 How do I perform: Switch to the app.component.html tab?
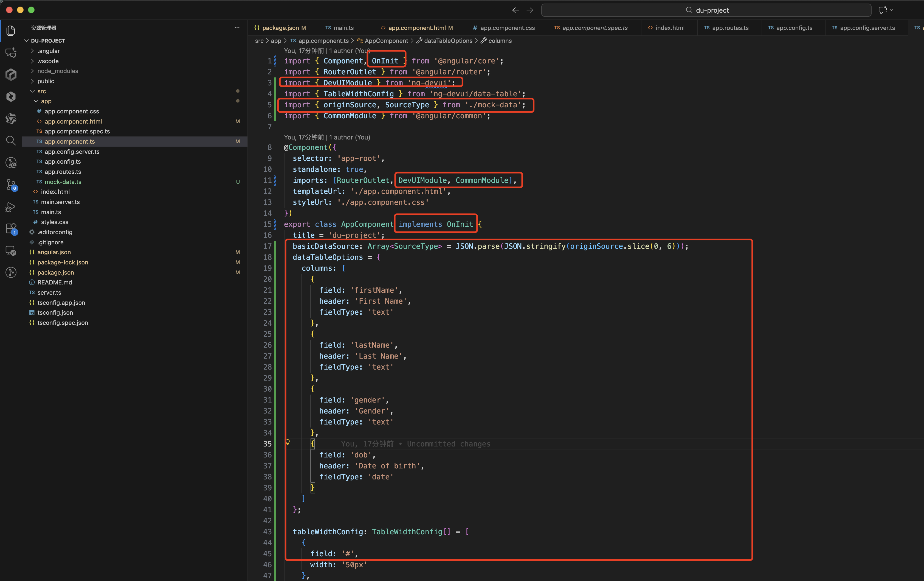[x=416, y=28]
